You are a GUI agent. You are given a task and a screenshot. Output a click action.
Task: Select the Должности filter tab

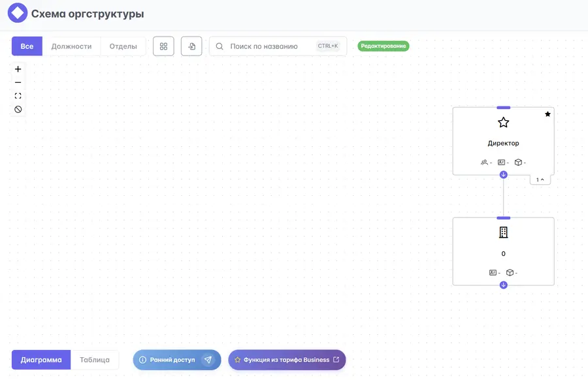71,46
